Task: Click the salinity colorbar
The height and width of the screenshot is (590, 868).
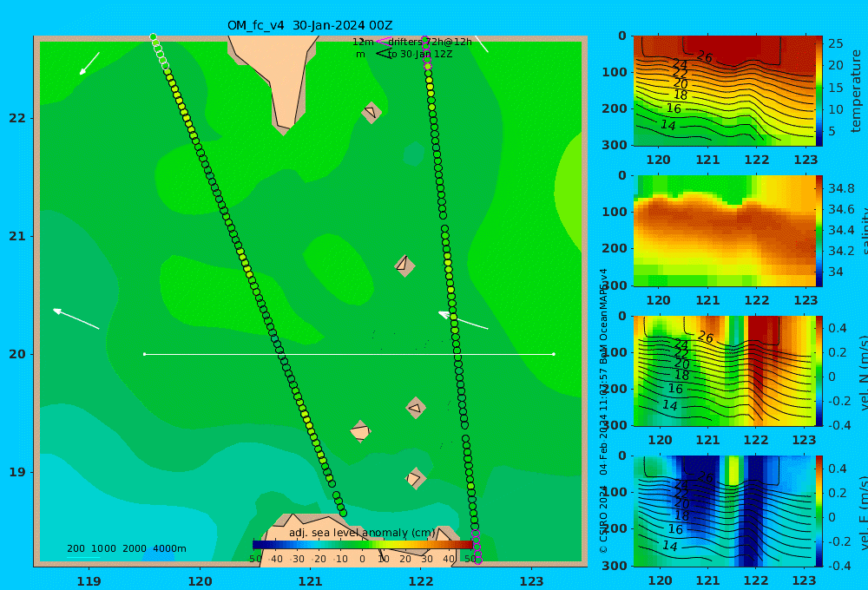Action: point(820,231)
